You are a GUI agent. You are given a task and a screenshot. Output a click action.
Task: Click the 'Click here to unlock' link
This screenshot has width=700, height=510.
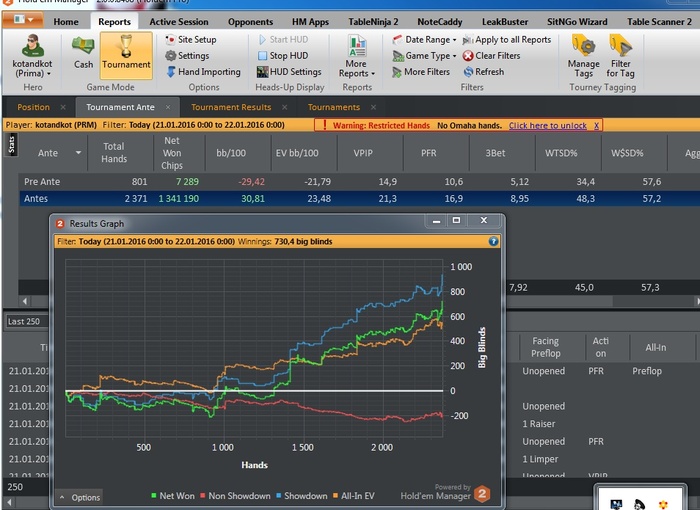coord(548,125)
